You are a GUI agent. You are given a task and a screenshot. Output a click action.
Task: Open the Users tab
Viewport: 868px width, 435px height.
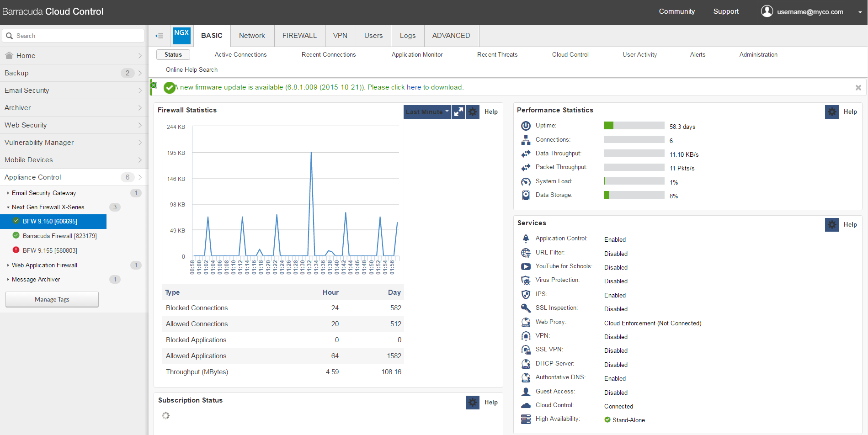373,36
